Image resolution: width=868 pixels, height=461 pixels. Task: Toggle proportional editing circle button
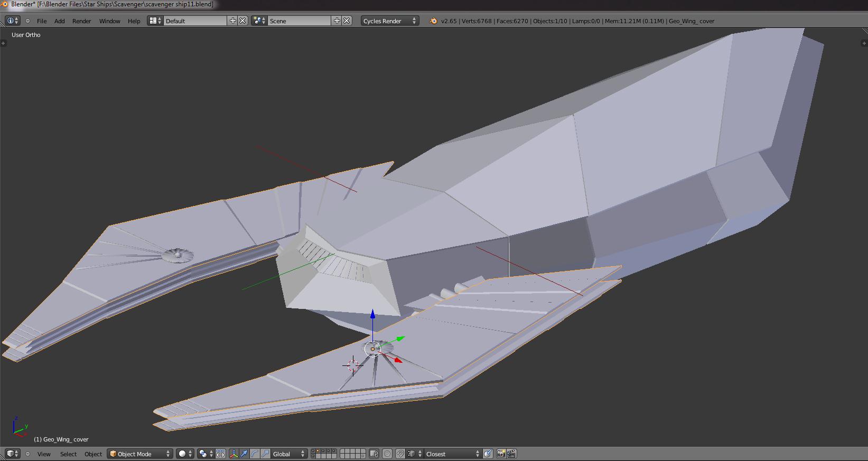(387, 454)
